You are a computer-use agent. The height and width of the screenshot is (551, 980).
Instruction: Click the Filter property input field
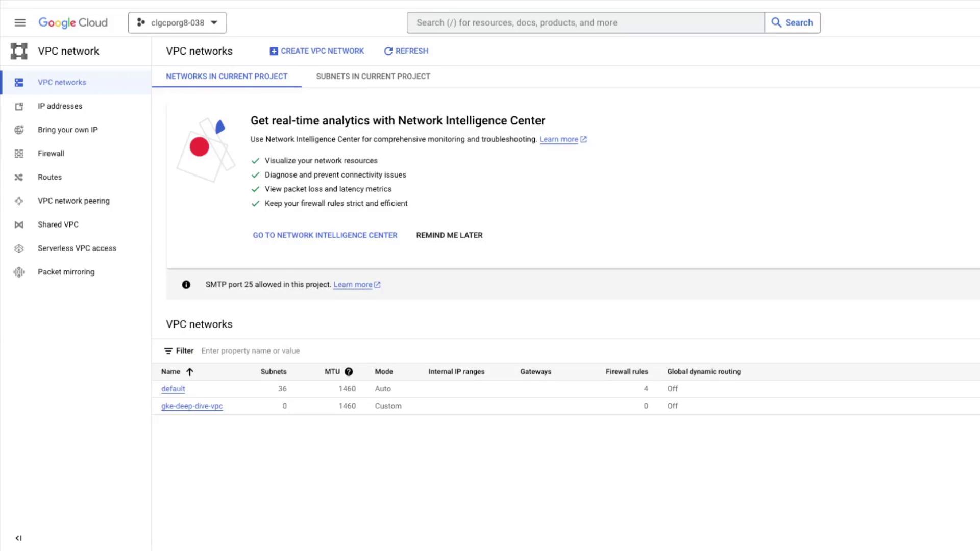click(x=306, y=351)
